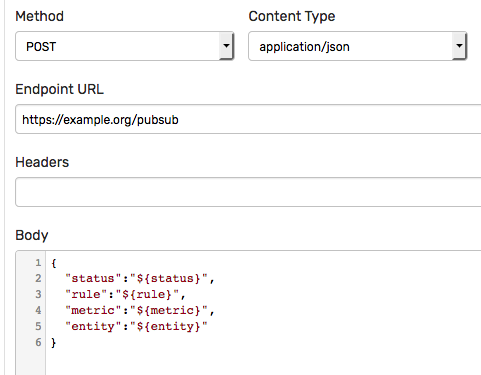Click the application/json content type box
The height and width of the screenshot is (375, 481).
point(357,46)
